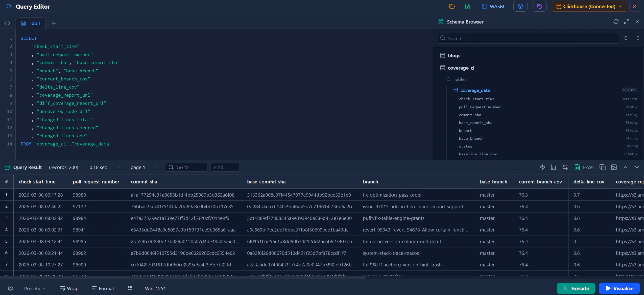The width and height of the screenshot is (644, 295).
Task: Open the layers stack icon button
Action: (520, 6)
